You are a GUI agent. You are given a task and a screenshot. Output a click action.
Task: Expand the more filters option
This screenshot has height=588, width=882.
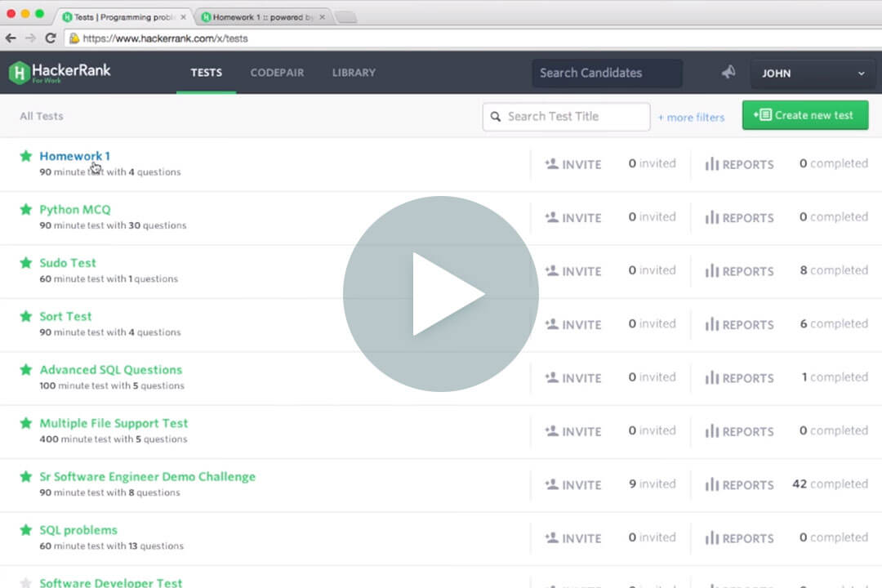692,117
